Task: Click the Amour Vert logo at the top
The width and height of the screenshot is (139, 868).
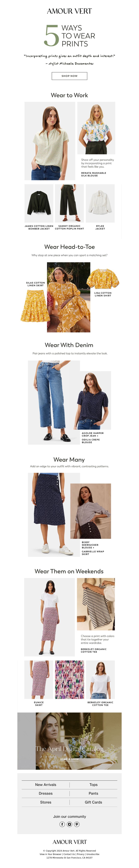Action: (x=69, y=11)
